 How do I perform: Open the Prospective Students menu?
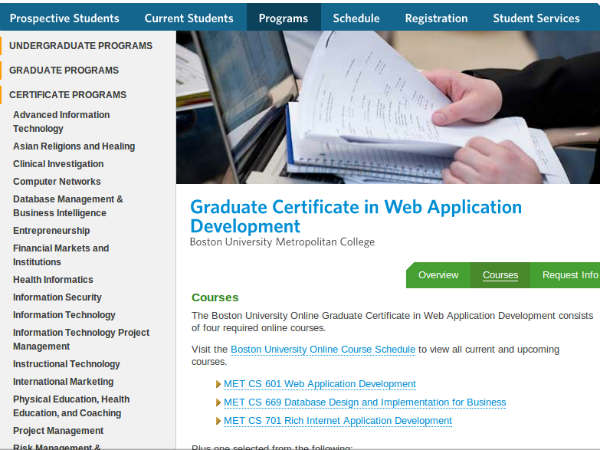pyautogui.click(x=64, y=18)
